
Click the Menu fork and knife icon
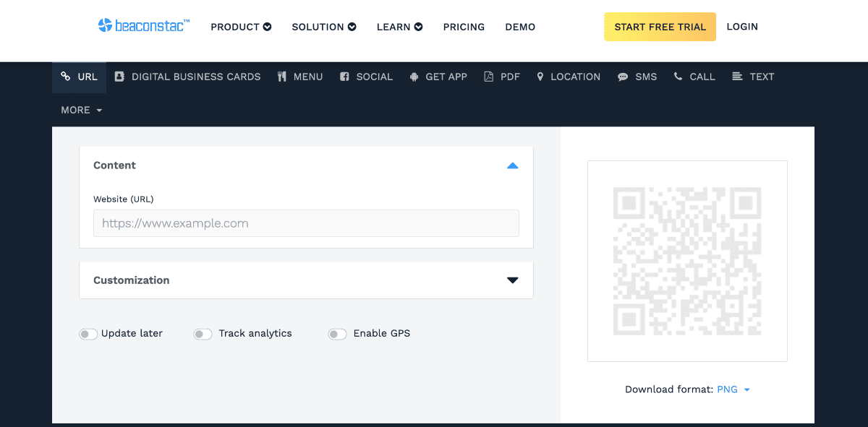[x=282, y=77]
